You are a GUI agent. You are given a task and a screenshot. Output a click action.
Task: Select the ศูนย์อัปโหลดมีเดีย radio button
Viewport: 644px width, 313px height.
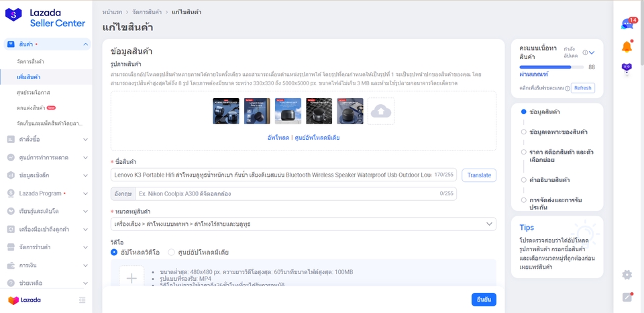click(171, 252)
